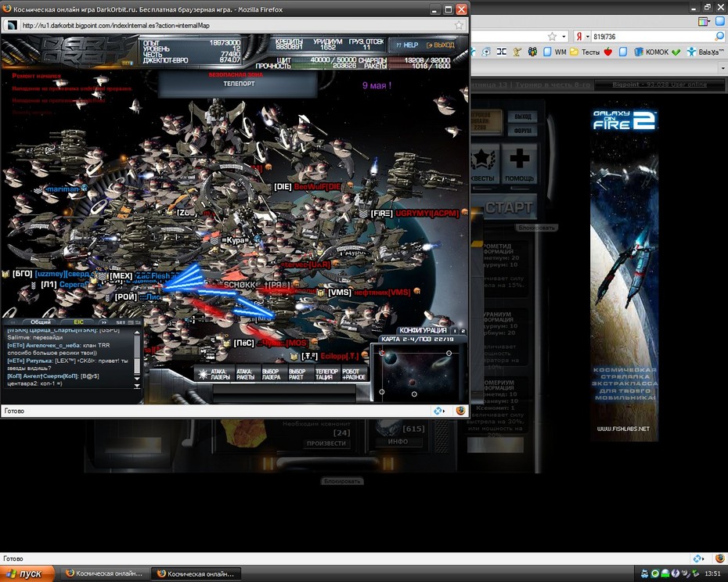The height and width of the screenshot is (582, 728).
Task: Click the Помощь plus icon
Action: 520,159
